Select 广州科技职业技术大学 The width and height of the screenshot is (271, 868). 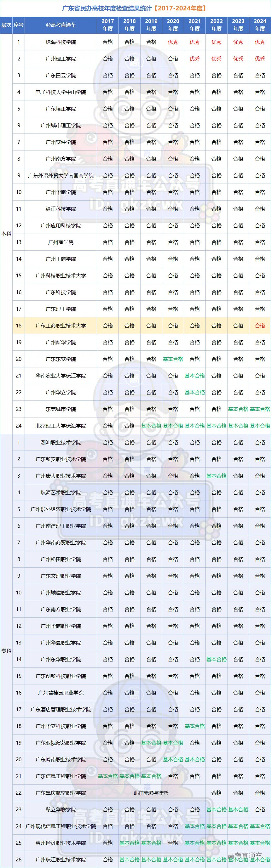61,275
